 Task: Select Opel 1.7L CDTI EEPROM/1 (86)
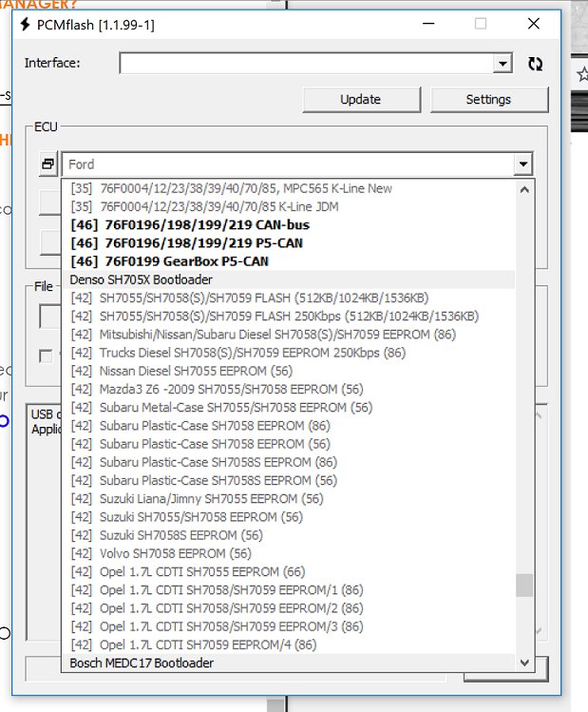(289, 590)
